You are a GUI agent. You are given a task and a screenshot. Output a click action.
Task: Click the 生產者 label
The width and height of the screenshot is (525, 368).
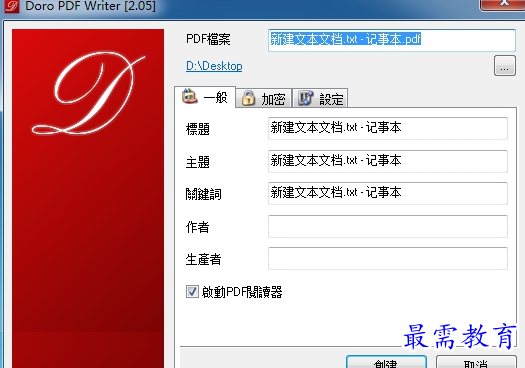204,259
